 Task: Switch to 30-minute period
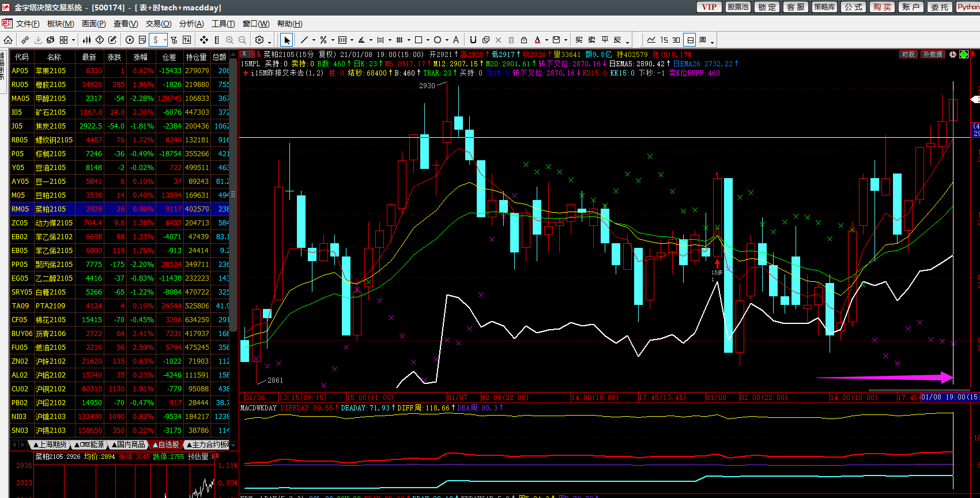pyautogui.click(x=676, y=40)
